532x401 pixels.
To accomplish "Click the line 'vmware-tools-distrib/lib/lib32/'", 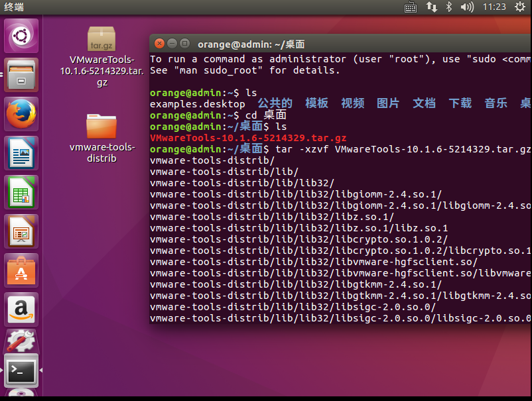I will (242, 183).
